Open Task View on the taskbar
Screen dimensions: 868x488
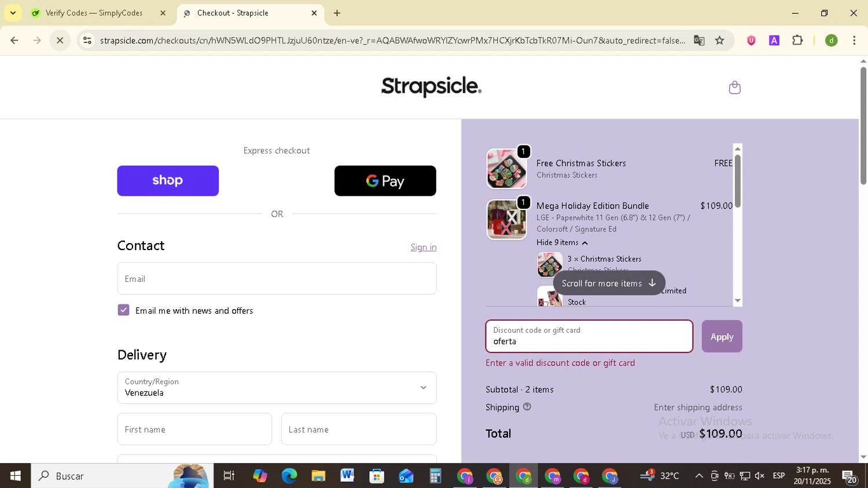tap(229, 476)
